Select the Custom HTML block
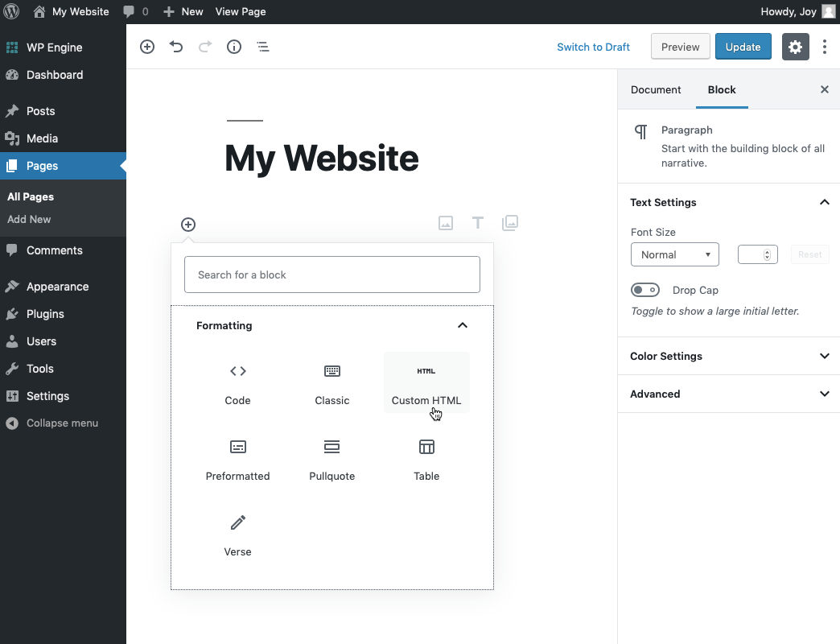Image resolution: width=840 pixels, height=644 pixels. coord(426,382)
